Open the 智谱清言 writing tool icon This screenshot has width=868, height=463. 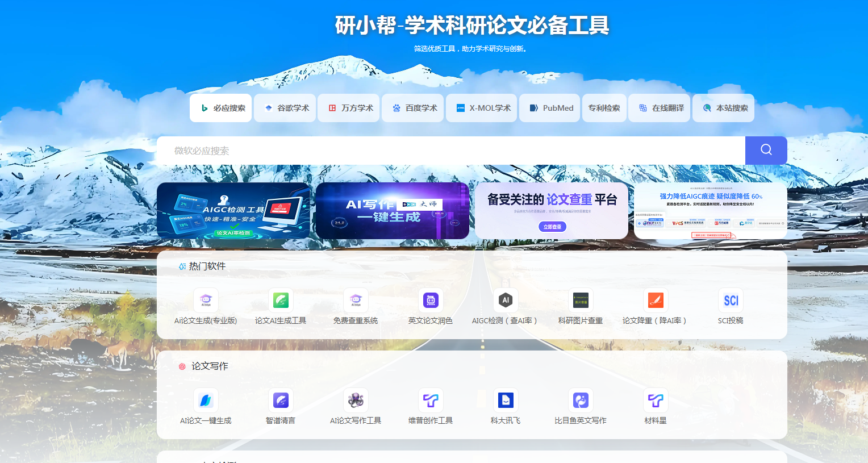coord(281,401)
